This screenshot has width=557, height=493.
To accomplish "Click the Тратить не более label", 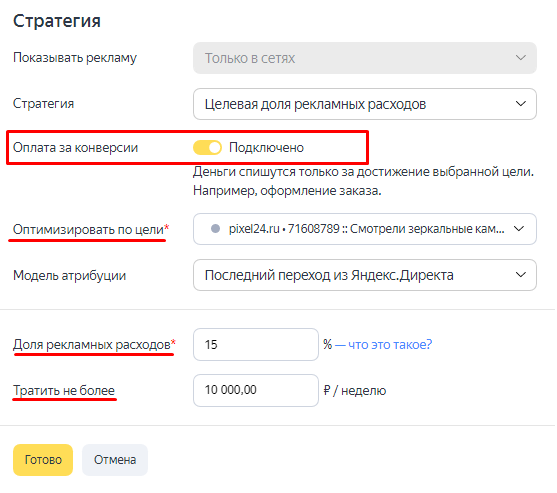I will (x=64, y=390).
